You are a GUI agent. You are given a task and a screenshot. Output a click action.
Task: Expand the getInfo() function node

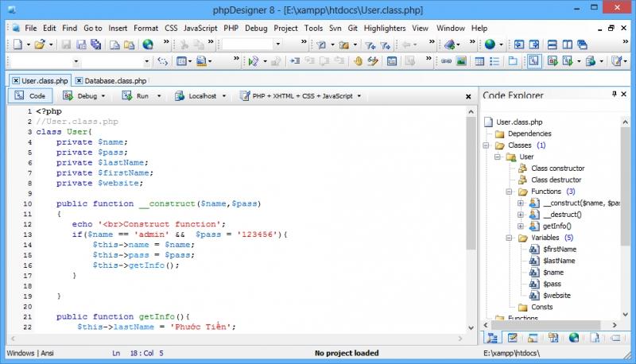[x=521, y=227]
